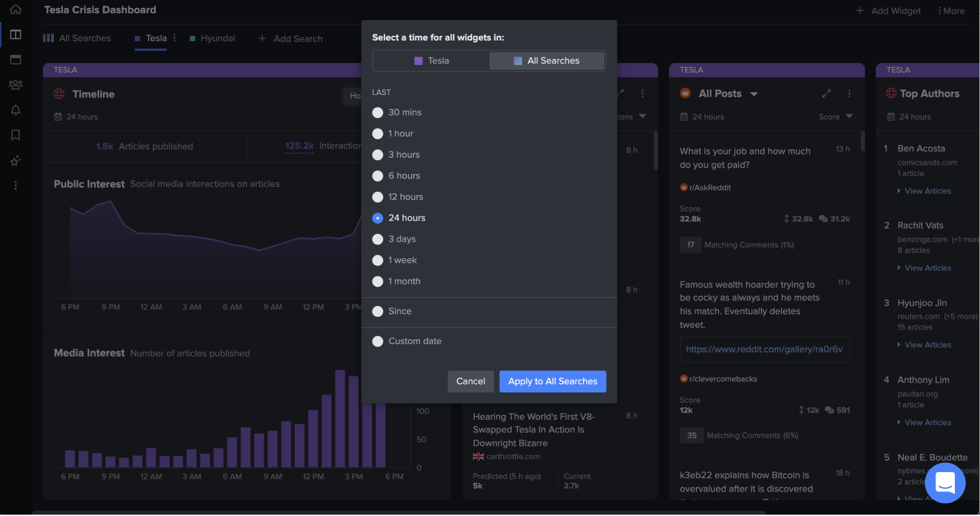Open the chat support bubble
Image resolution: width=980 pixels, height=516 pixels.
pos(945,483)
